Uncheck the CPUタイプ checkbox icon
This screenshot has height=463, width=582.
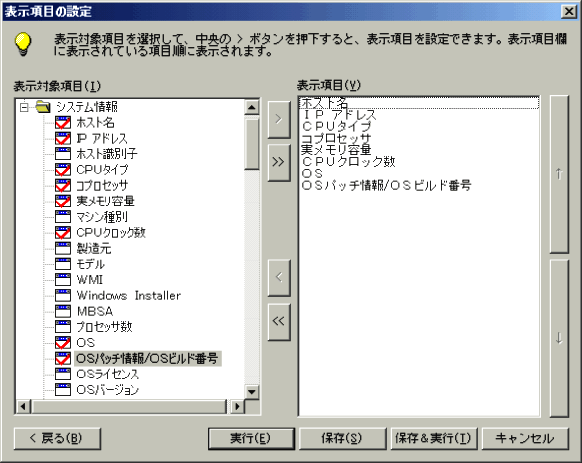click(63, 170)
